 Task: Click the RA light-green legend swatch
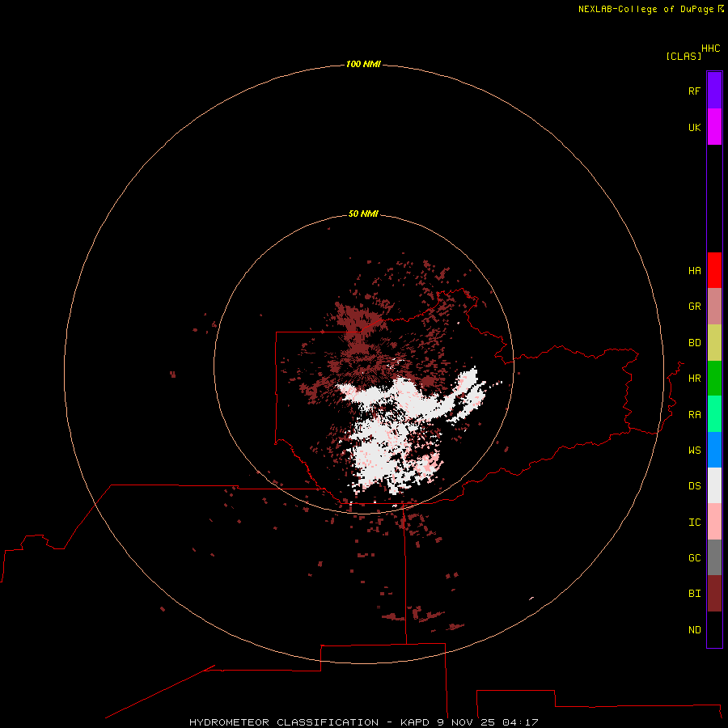click(x=714, y=414)
